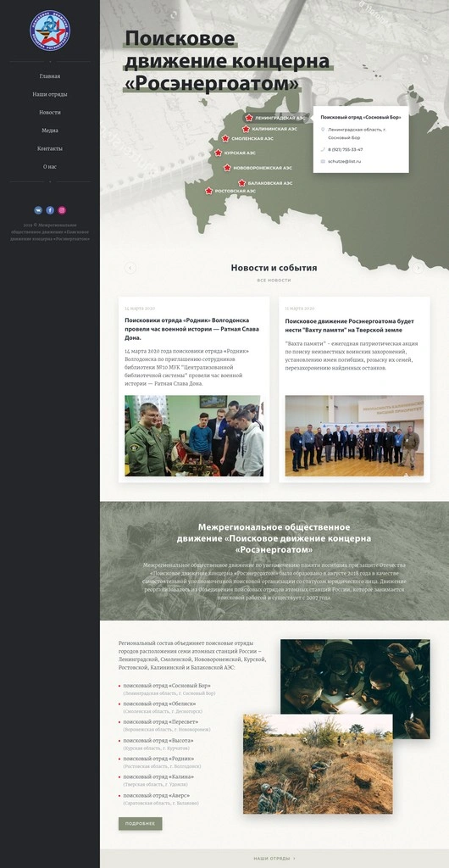Click list item поисковый отряд «Высота»
Image resolution: width=449 pixels, height=868 pixels.
158,740
